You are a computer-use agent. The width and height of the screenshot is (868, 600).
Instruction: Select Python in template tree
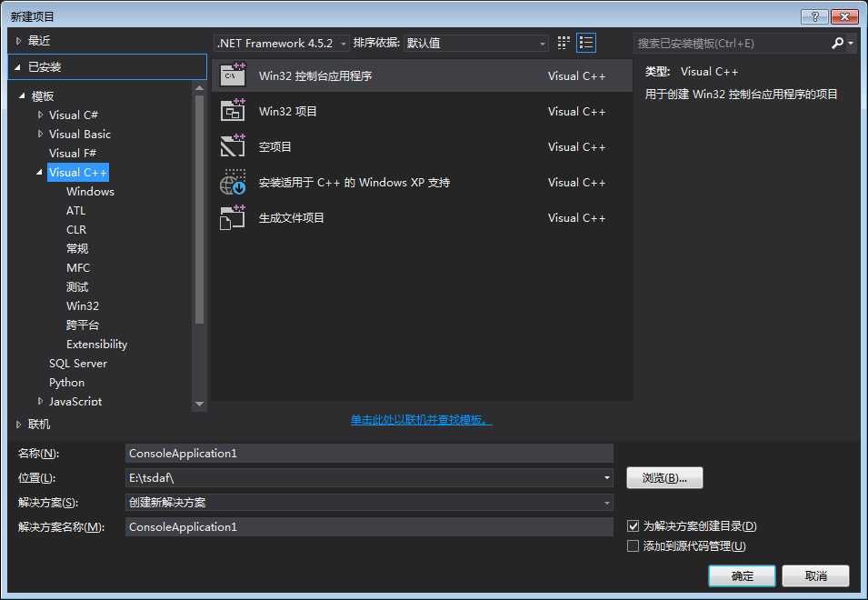[67, 382]
